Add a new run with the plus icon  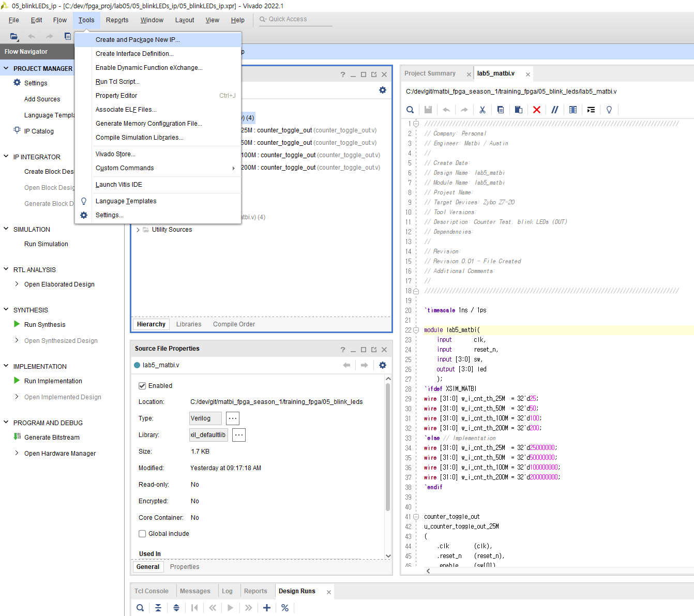click(267, 608)
